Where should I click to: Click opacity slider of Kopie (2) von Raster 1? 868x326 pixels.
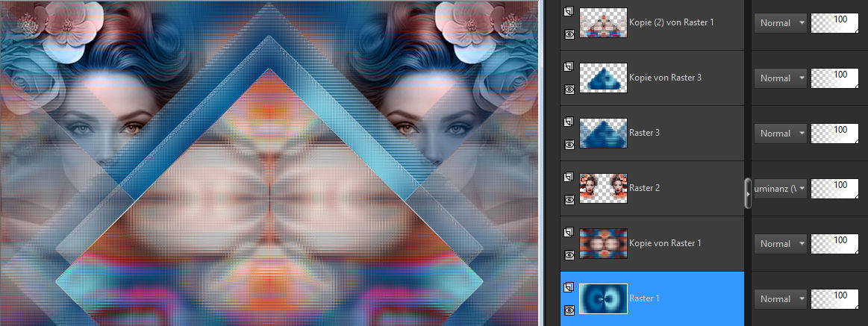coord(834,23)
